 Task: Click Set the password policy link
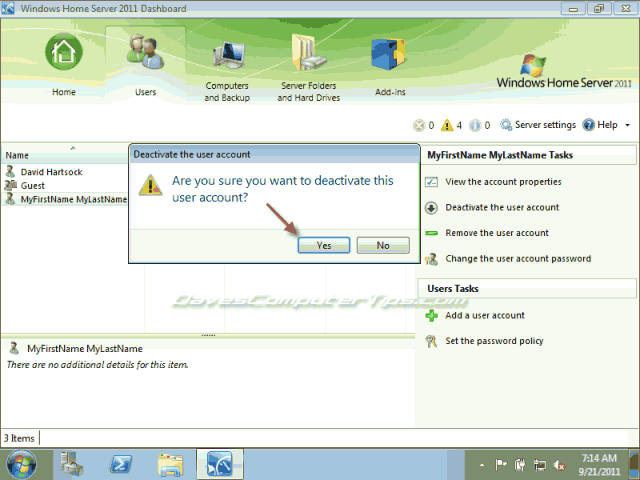[x=494, y=341]
